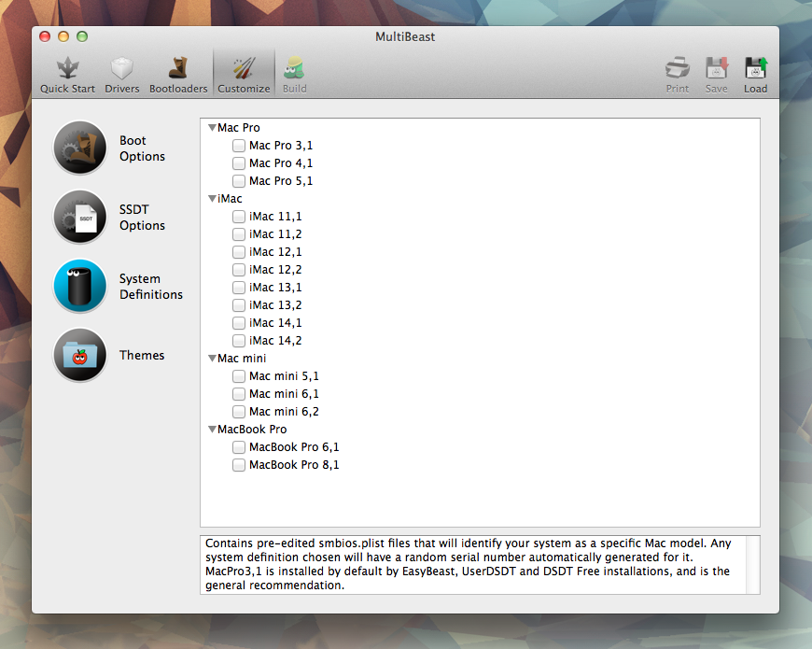
Task: Minimize MultiBeast with the yellow button
Action: [x=63, y=36]
